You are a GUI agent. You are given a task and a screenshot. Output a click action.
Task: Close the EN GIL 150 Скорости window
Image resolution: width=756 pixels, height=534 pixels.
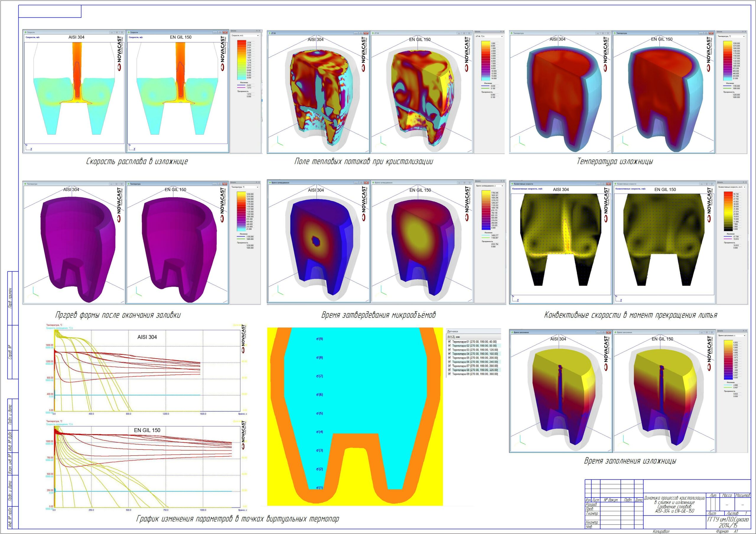click(225, 32)
